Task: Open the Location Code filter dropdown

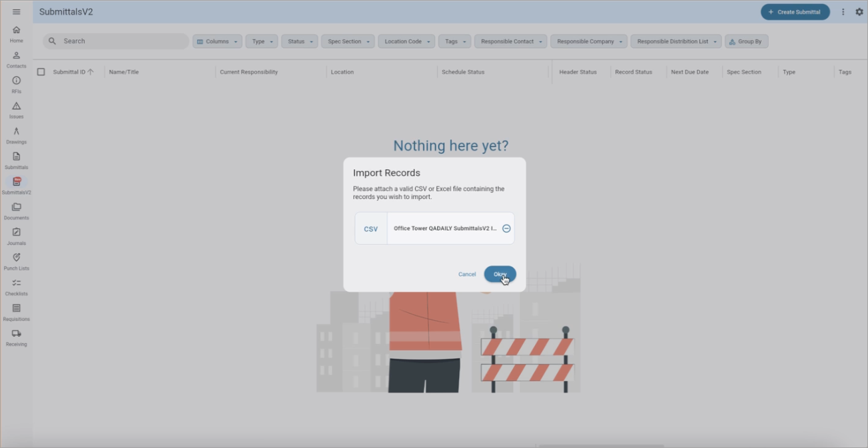Action: point(407,41)
